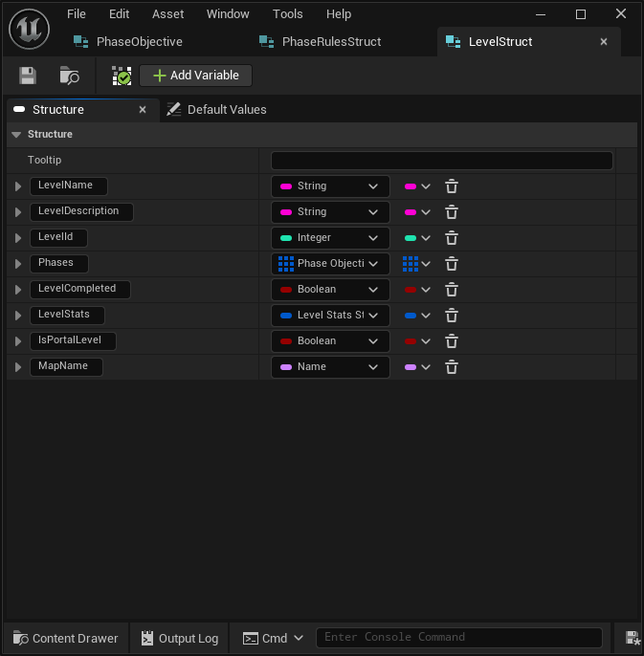Delete the MapName variable with trash icon
This screenshot has width=644, height=656.
click(452, 367)
